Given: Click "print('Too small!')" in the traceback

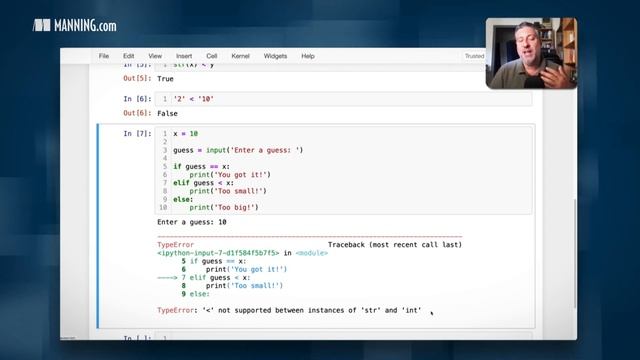Looking at the screenshot, I should (244, 286).
